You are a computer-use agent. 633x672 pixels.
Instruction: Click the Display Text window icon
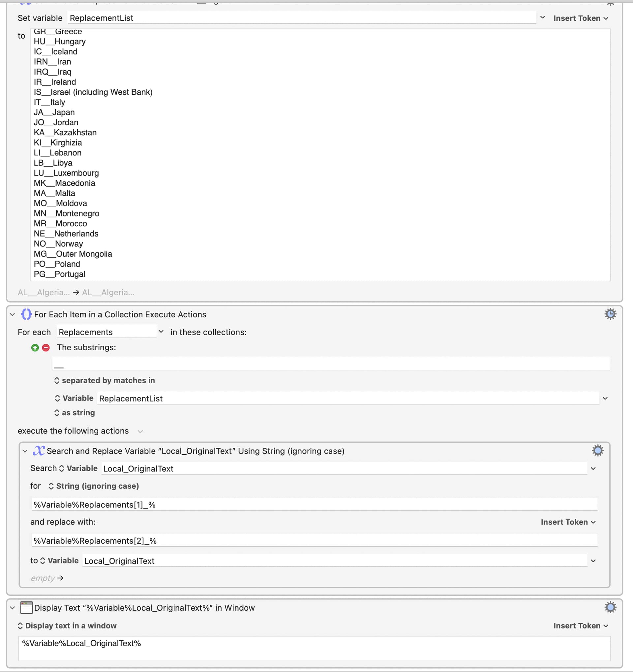coord(26,607)
